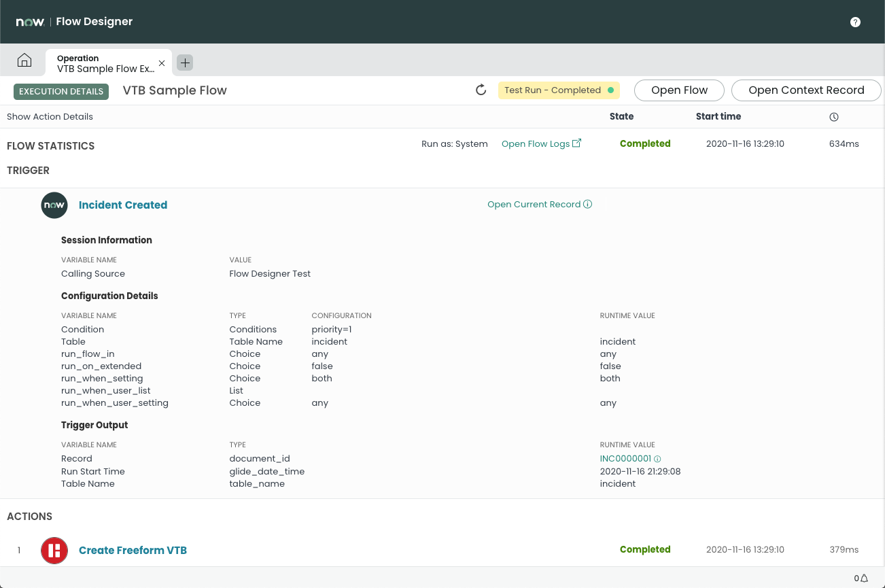The image size is (885, 588).
Task: Click the State column header
Action: tap(622, 116)
